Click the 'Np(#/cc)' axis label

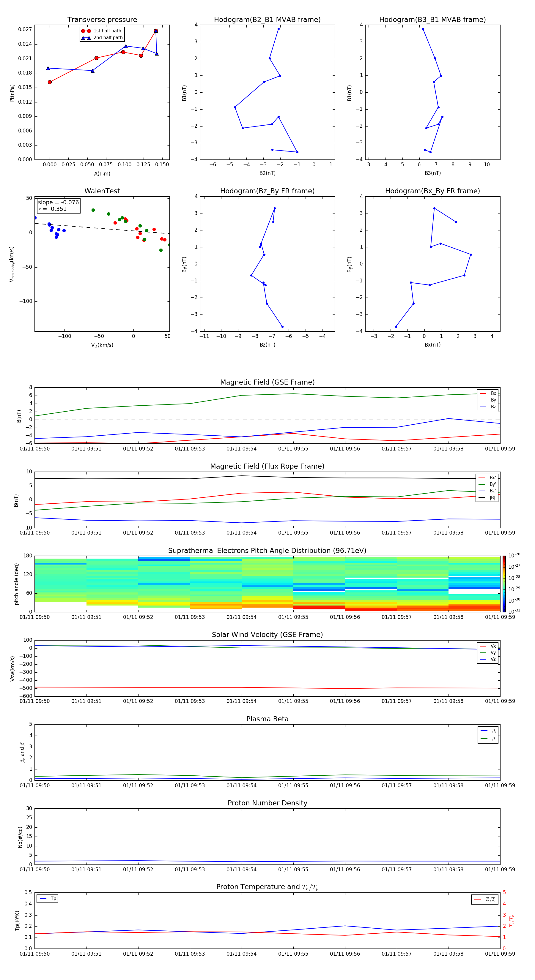[x=20, y=837]
